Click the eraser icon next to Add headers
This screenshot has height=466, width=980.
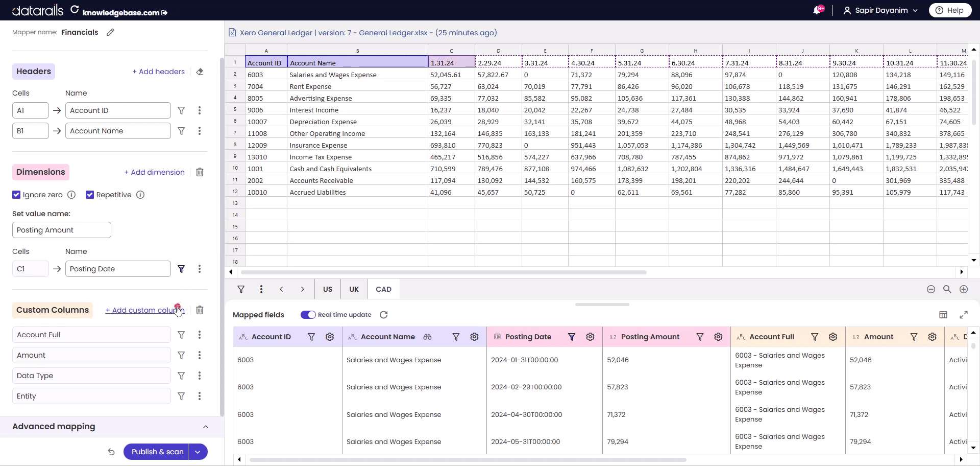point(200,72)
